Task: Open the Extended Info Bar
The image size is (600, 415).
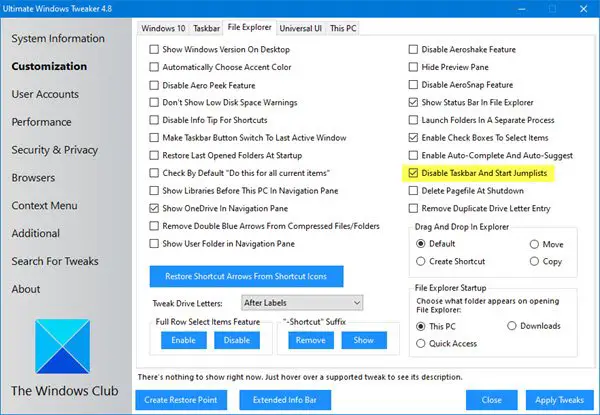Action: coord(285,400)
